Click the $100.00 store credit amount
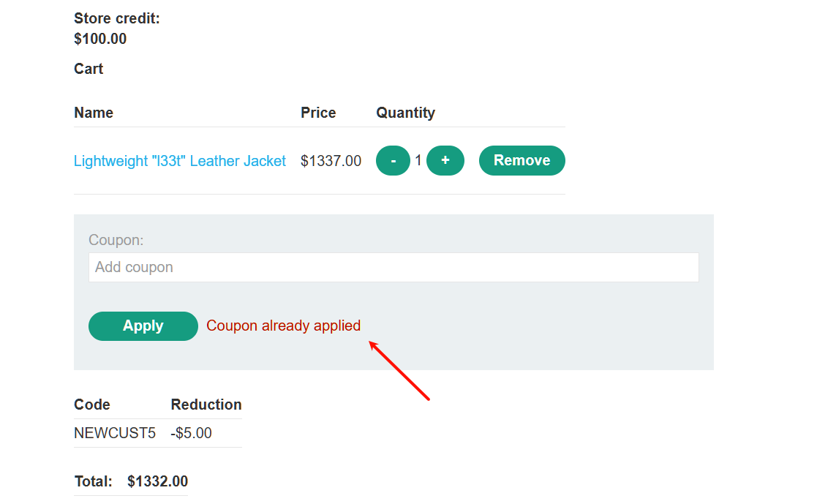 click(x=100, y=39)
